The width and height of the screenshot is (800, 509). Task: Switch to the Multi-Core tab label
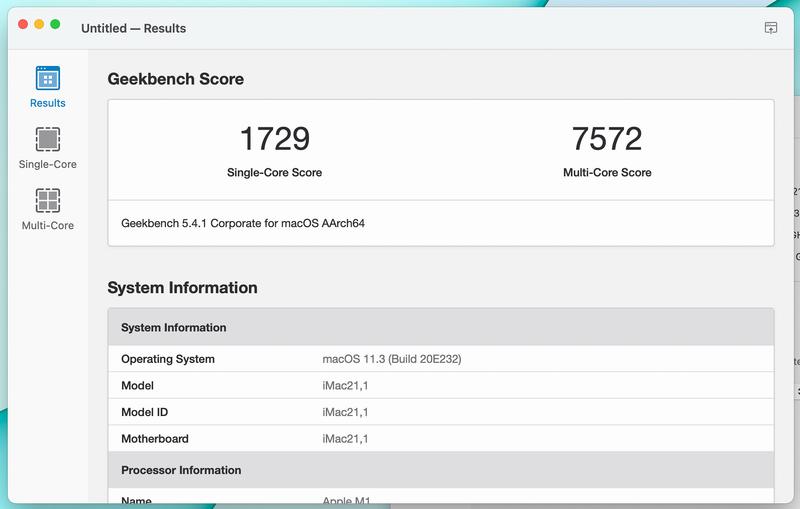pyautogui.click(x=47, y=225)
